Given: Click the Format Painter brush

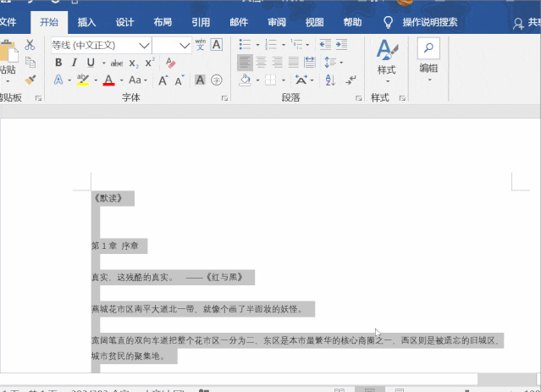Looking at the screenshot, I should point(30,80).
